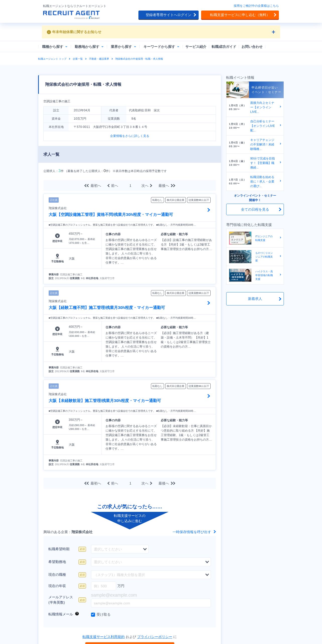Click the top 最初へ double-arrow pager
Viewport: 322px width, 644px height.
(x=93, y=186)
